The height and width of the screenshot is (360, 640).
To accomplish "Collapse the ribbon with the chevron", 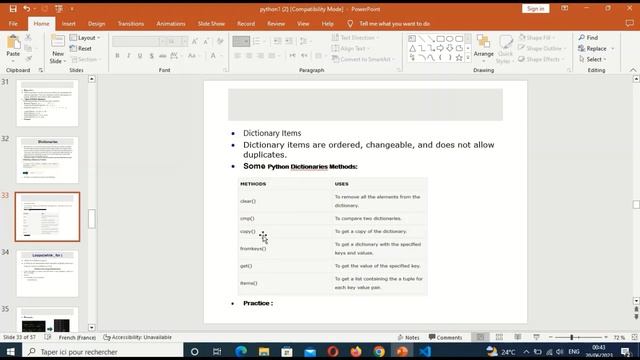I will coord(633,70).
